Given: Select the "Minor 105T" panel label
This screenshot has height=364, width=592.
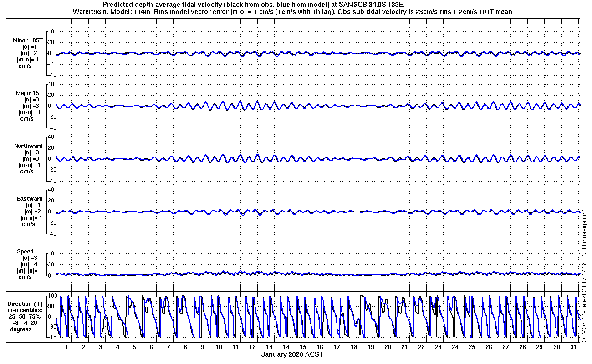Looking at the screenshot, I should coord(28,40).
